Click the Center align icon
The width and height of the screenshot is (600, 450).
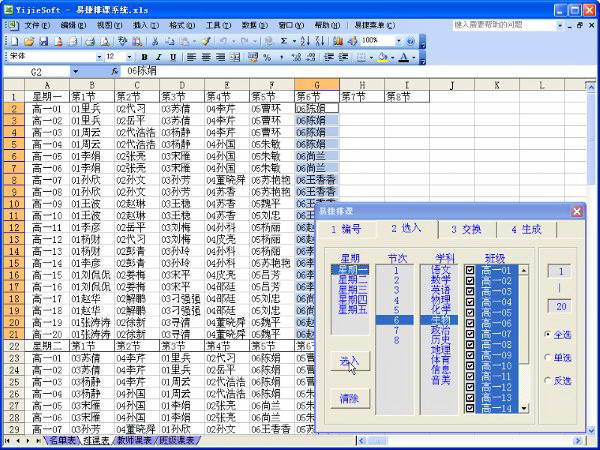205,57
